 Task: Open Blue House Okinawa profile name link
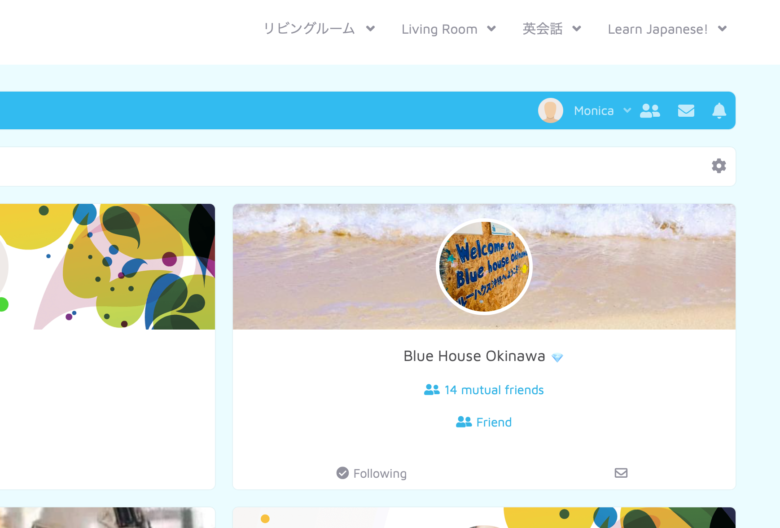tap(474, 356)
